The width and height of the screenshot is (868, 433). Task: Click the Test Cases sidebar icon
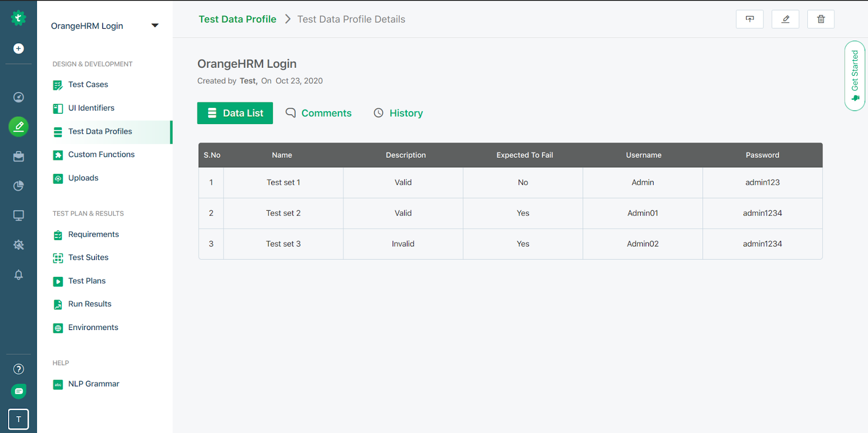tap(58, 85)
